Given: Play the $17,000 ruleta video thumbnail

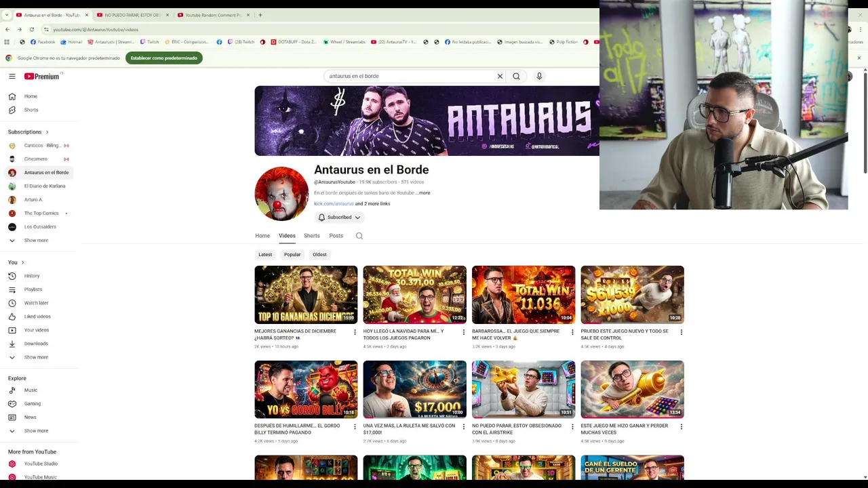Looking at the screenshot, I should [x=415, y=390].
